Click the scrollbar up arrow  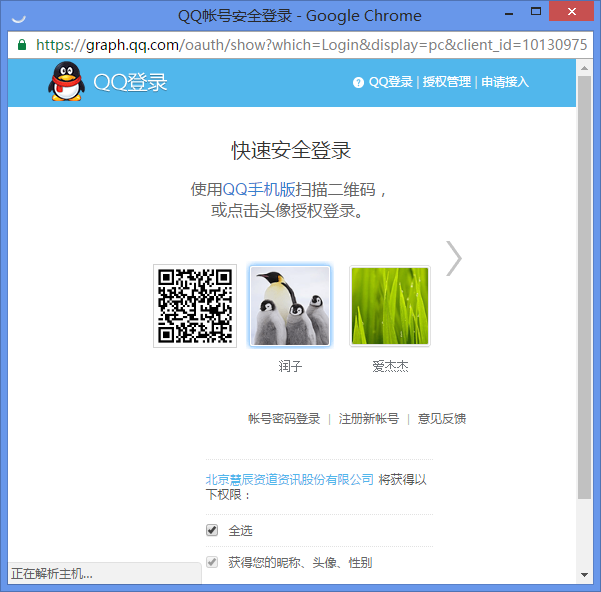pos(584,68)
